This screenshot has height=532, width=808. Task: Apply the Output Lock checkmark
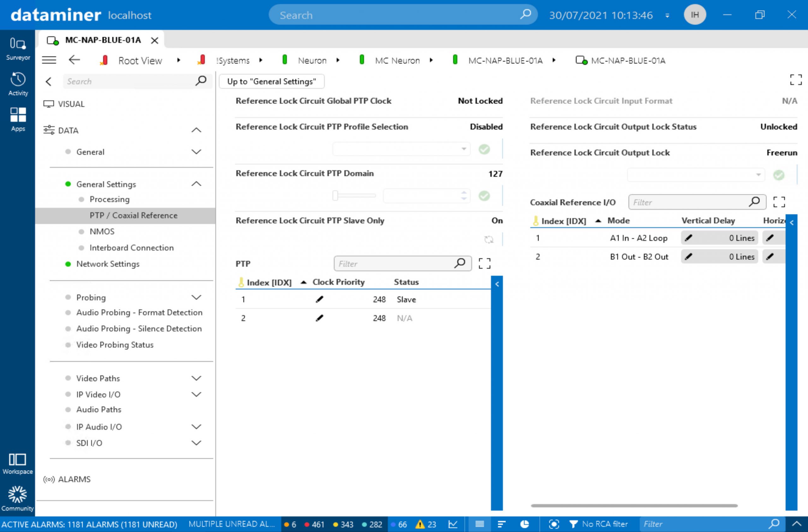click(779, 175)
